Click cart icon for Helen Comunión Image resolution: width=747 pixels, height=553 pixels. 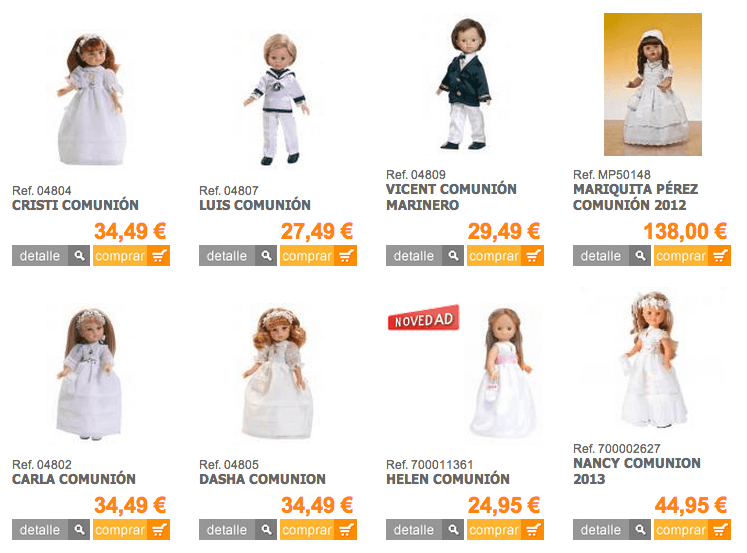tap(533, 530)
